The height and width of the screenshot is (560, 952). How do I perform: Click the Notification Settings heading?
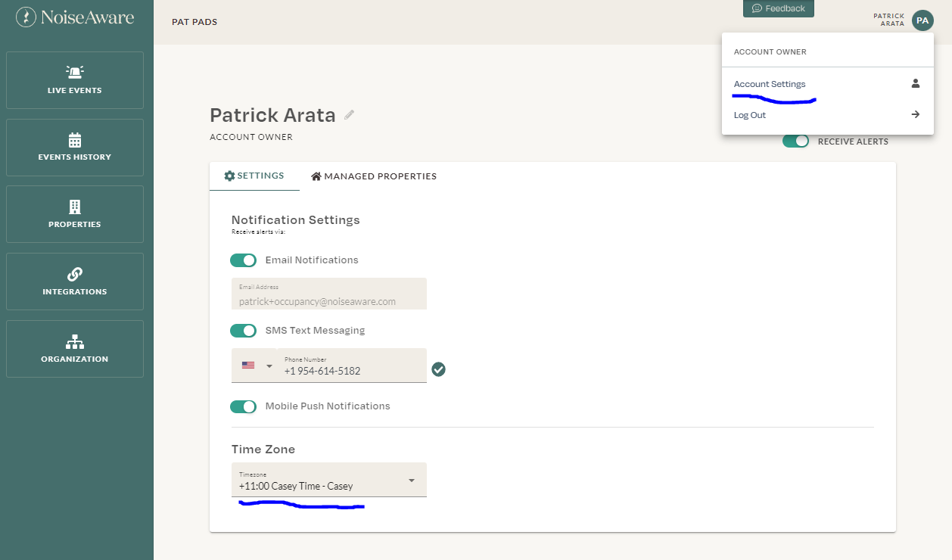coord(296,219)
